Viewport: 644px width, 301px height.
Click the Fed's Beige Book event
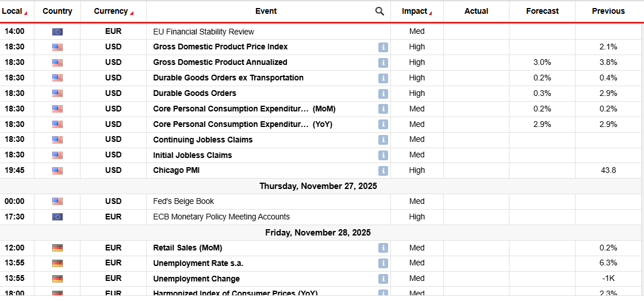183,201
